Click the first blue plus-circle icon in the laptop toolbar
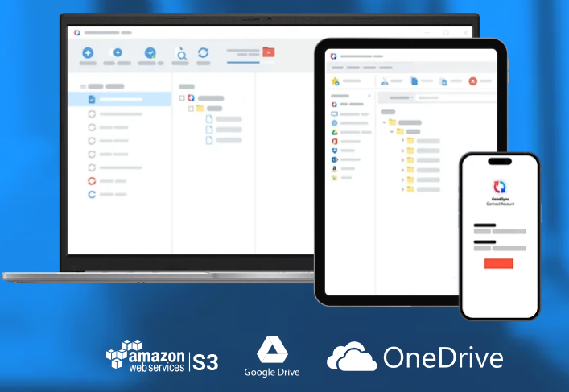Screen dimensions: 569x392 [88, 53]
